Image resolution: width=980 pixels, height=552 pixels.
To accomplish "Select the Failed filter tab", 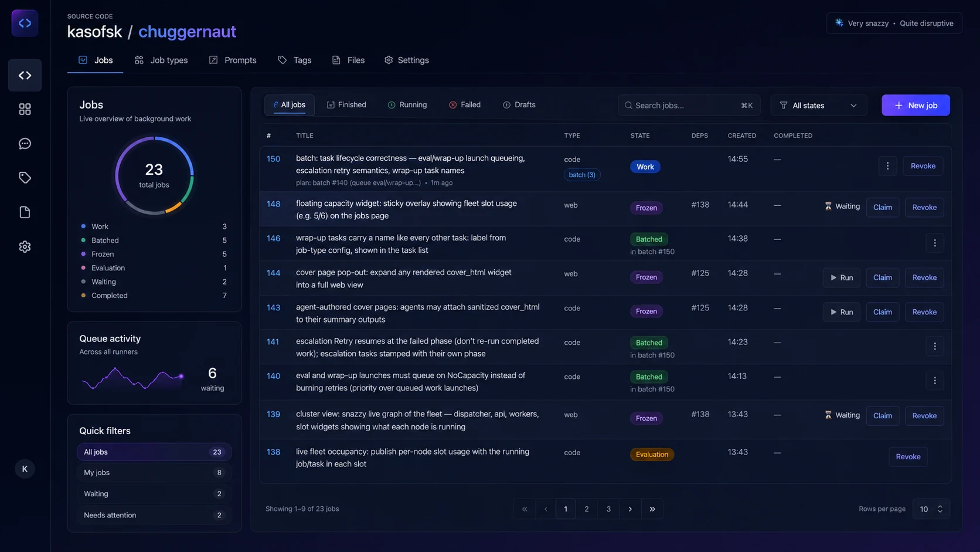I will 465,105.
